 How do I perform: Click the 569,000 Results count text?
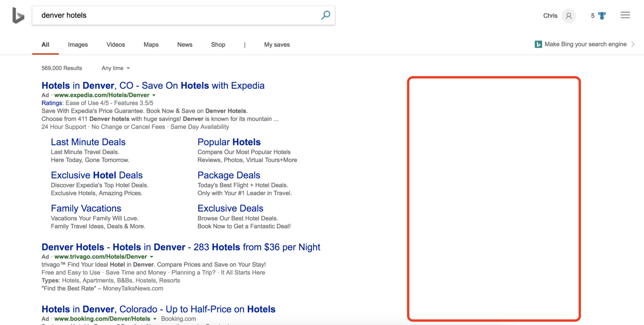pyautogui.click(x=62, y=68)
